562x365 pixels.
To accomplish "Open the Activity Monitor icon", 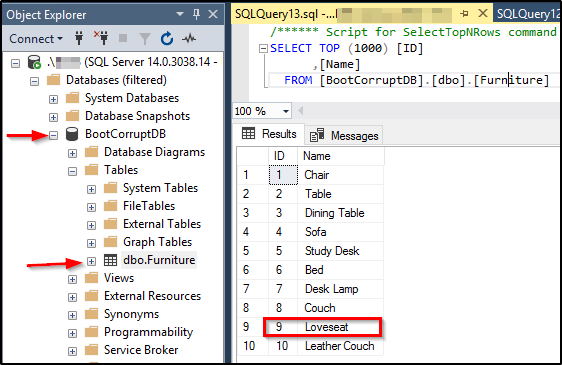I will coord(189,38).
